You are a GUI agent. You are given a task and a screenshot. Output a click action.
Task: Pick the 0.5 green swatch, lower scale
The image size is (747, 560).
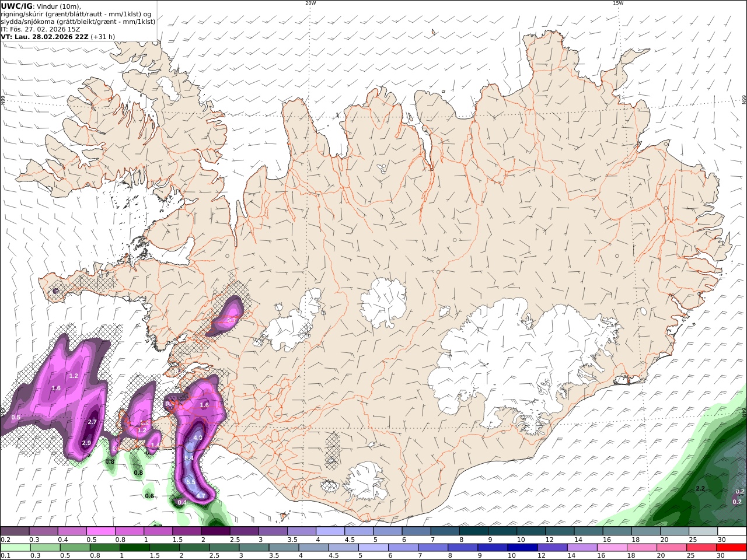pos(75,548)
